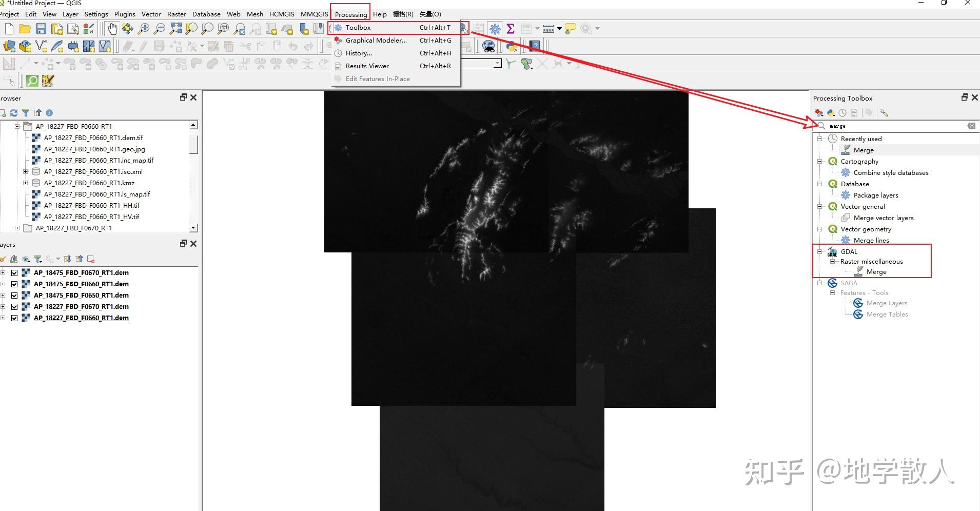Screen dimensions: 980x511
Task: Activate the Zoom In tool
Action: tap(145, 29)
